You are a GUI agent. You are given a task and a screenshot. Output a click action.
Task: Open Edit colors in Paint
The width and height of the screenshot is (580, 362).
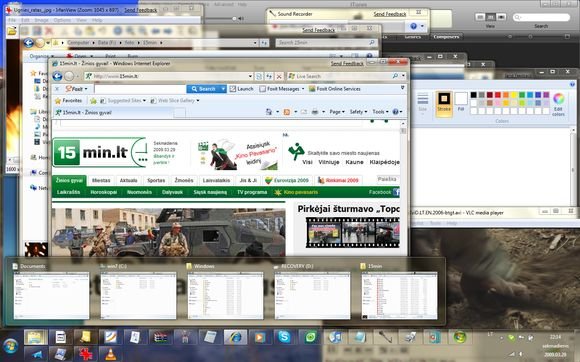coord(558,104)
